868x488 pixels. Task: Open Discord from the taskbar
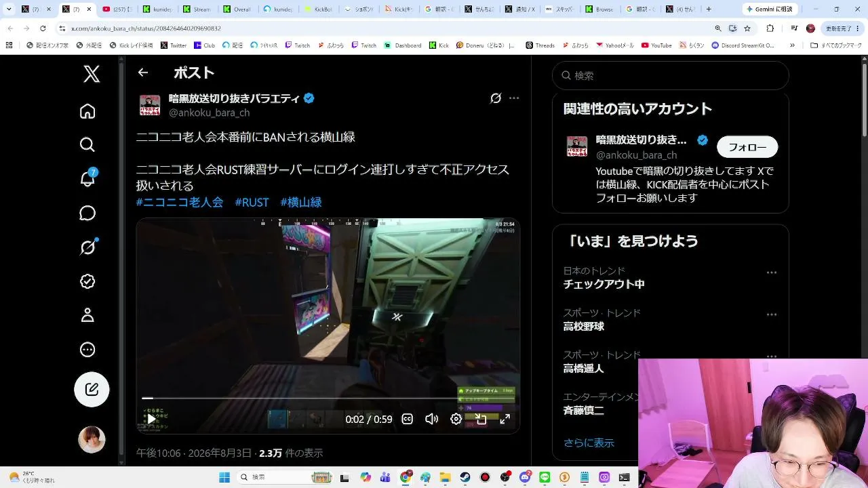coord(525,477)
